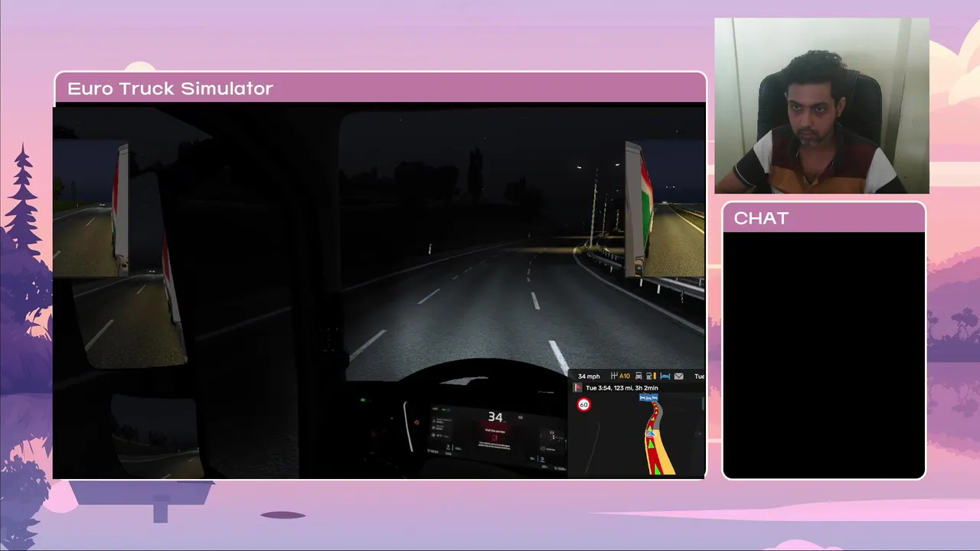Click the 34 mph speed readout in the HUD

pyautogui.click(x=589, y=376)
